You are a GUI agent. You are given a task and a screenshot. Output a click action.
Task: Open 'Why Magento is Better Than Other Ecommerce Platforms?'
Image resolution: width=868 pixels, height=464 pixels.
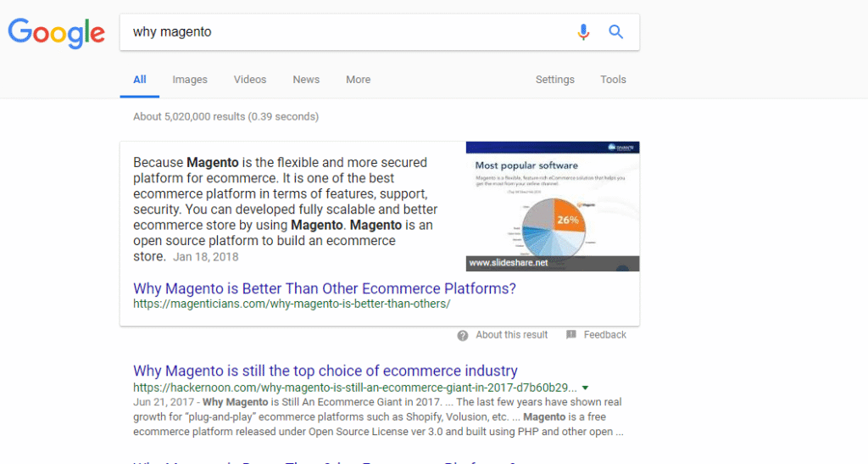coord(325,288)
